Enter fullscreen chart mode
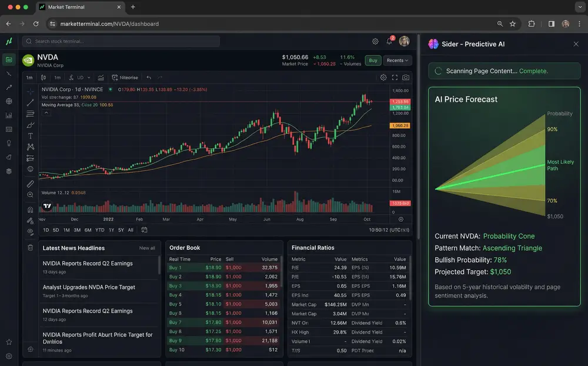Screen dimensions: 588x366 point(395,77)
